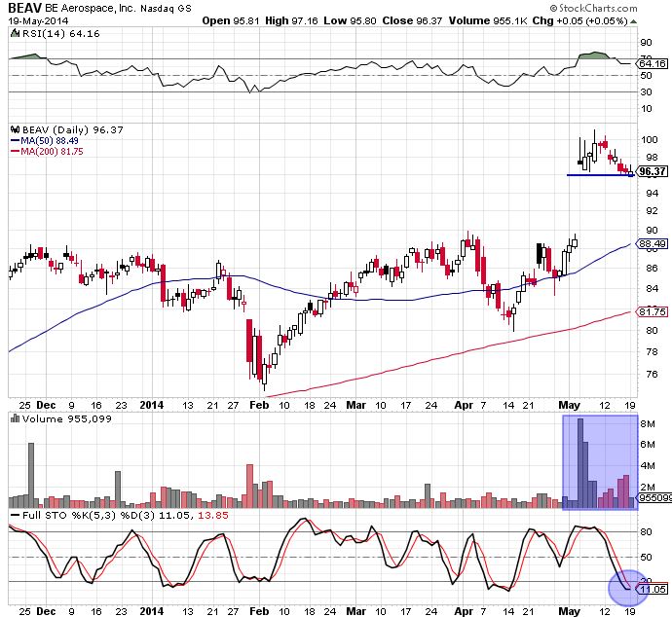Click the 11.05 stochastic axis tag

652,590
